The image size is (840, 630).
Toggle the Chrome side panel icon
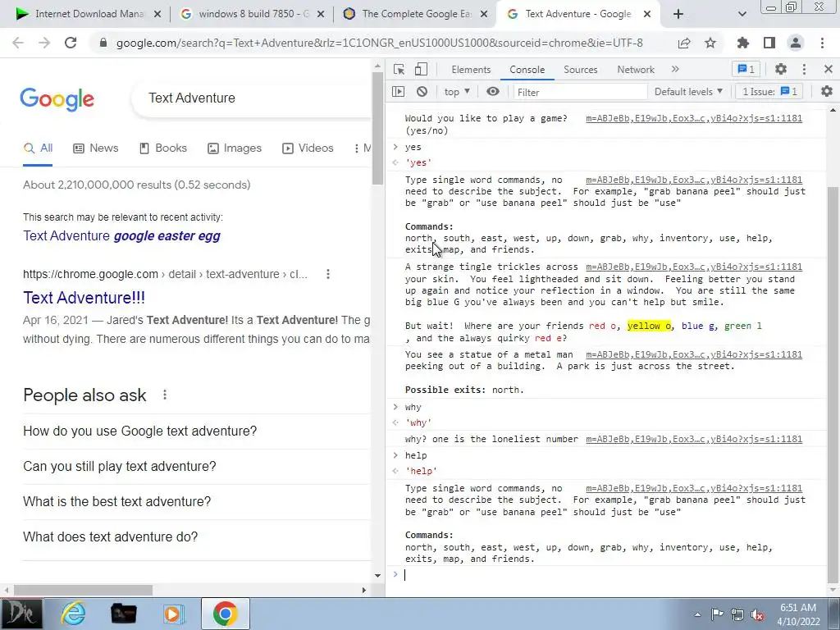click(x=769, y=43)
